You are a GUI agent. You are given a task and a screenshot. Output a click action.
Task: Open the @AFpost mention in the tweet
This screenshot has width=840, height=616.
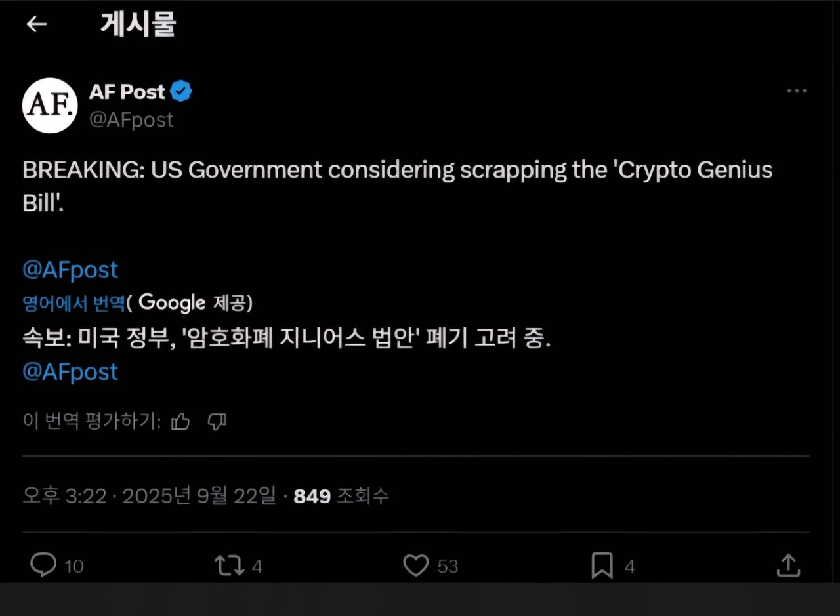click(x=70, y=269)
